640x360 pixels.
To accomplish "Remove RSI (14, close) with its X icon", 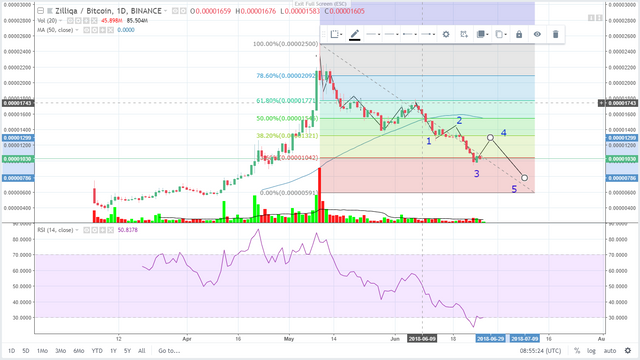I will (x=111, y=230).
